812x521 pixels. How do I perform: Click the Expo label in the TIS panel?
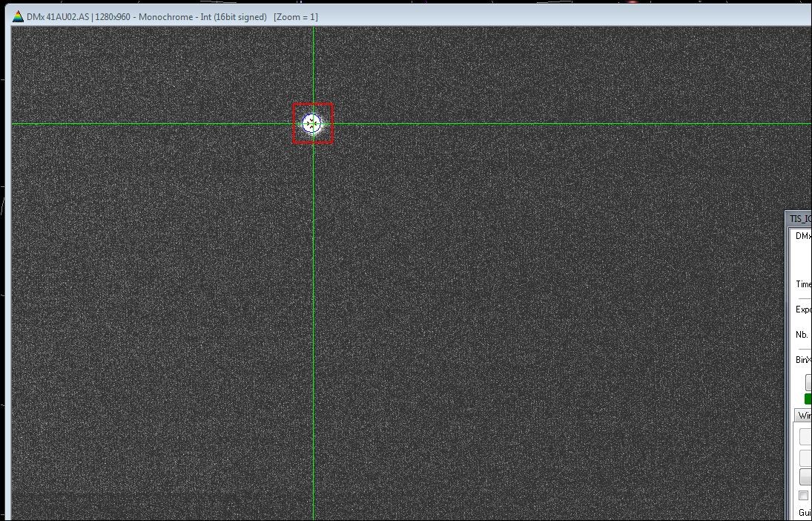[x=803, y=309]
